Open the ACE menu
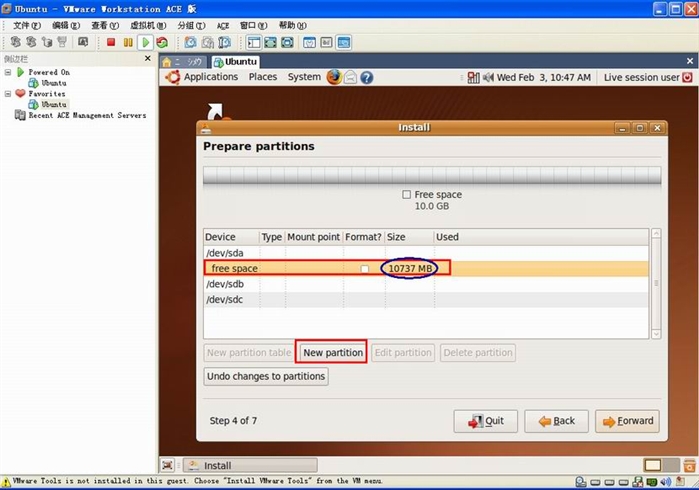This screenshot has height=490, width=699. point(223,26)
